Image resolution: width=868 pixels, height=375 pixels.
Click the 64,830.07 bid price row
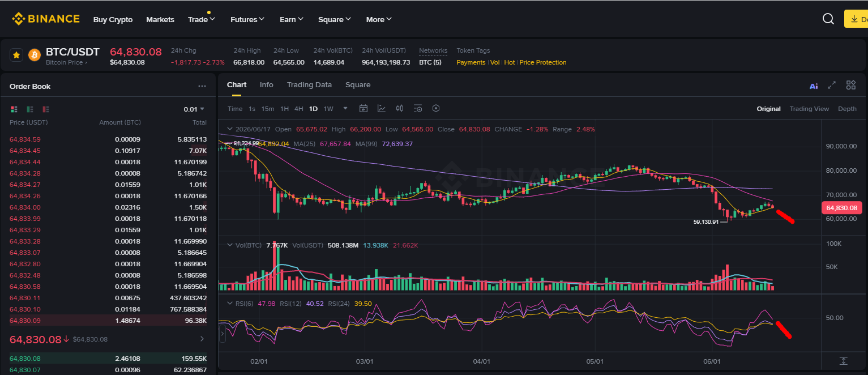point(108,370)
